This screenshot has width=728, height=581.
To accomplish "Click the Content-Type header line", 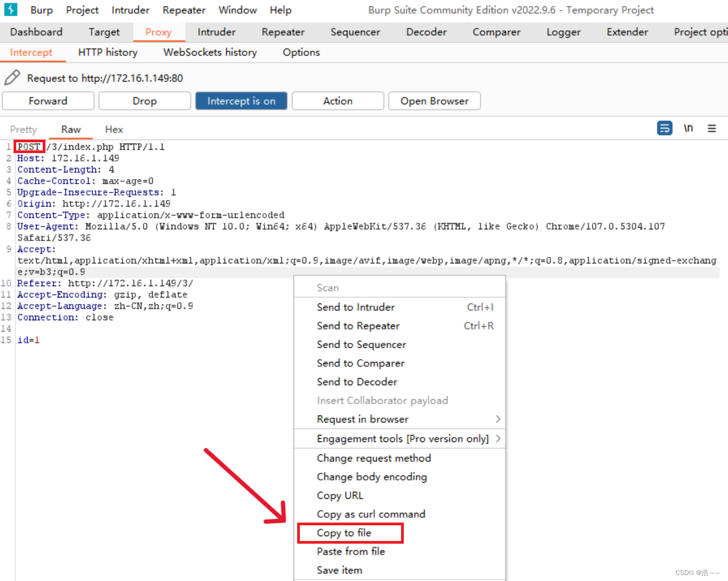I will coord(151,215).
